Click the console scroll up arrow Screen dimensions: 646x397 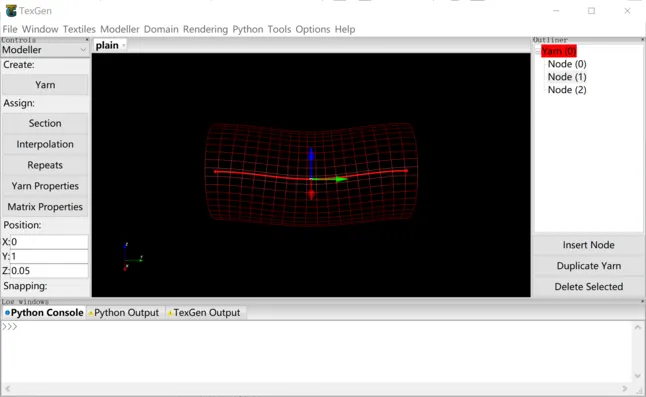638,327
